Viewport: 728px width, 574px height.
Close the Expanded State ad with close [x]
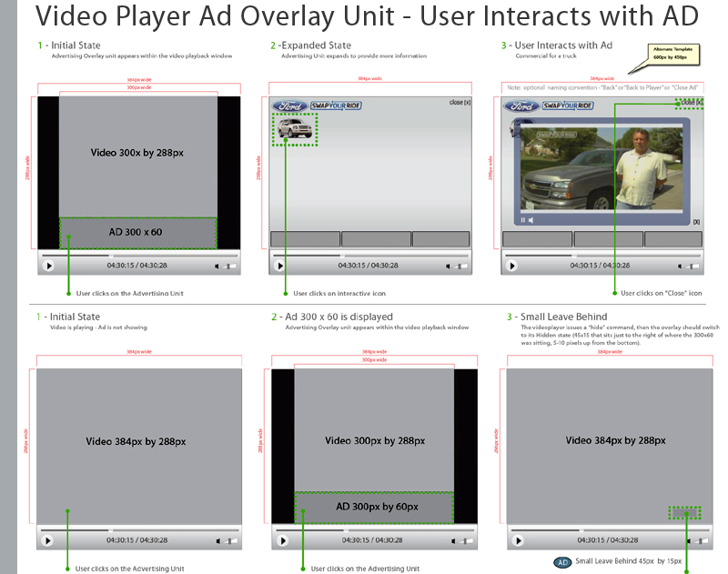460,103
